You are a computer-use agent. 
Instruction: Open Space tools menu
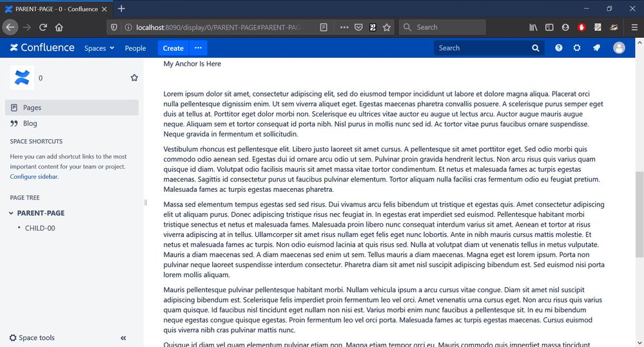[32, 337]
